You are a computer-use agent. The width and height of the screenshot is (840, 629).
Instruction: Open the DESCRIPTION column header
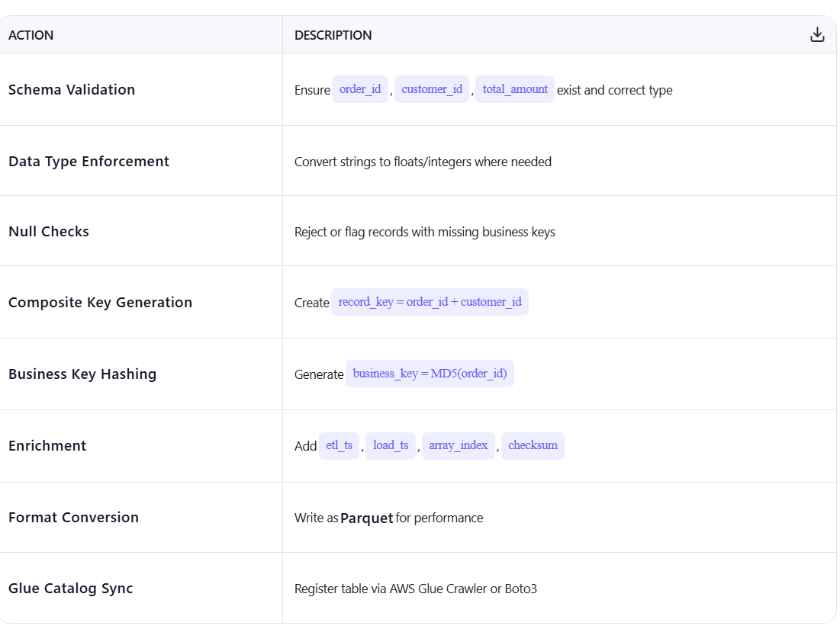pos(333,35)
